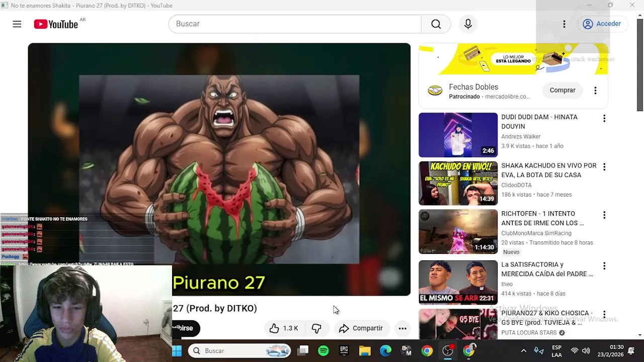644x362 pixels.
Task: Open options for SHAKA KACHUDO video
Action: point(604,167)
